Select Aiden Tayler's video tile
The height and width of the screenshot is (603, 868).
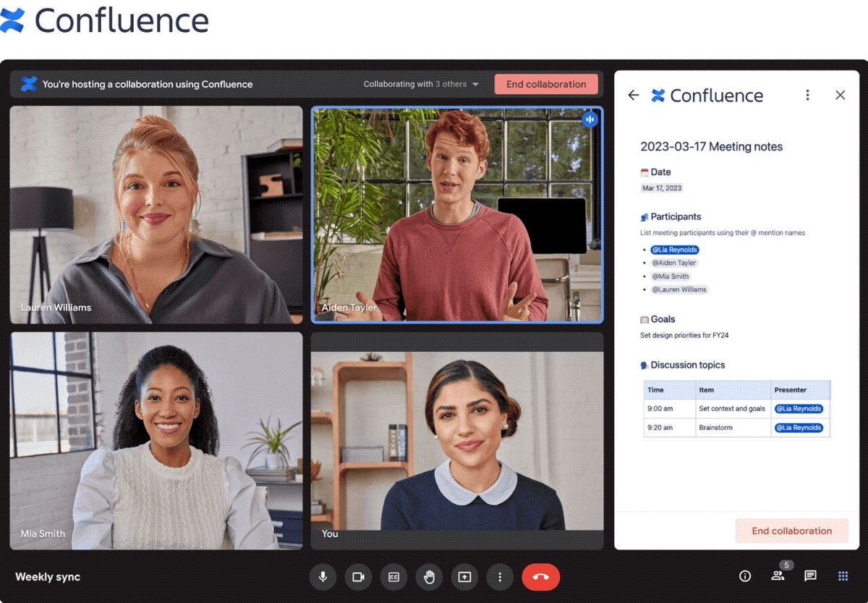click(x=457, y=214)
